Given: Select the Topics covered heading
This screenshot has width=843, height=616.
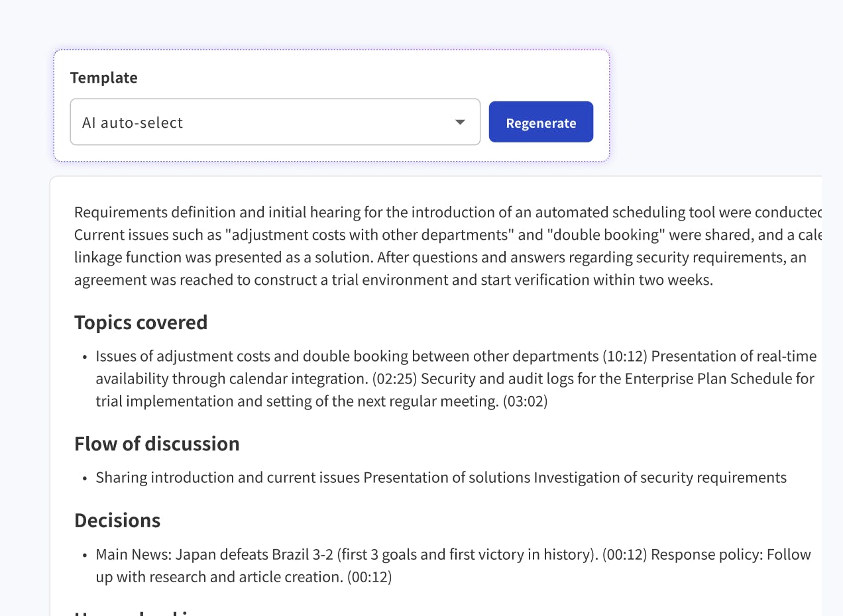Looking at the screenshot, I should click(x=141, y=323).
